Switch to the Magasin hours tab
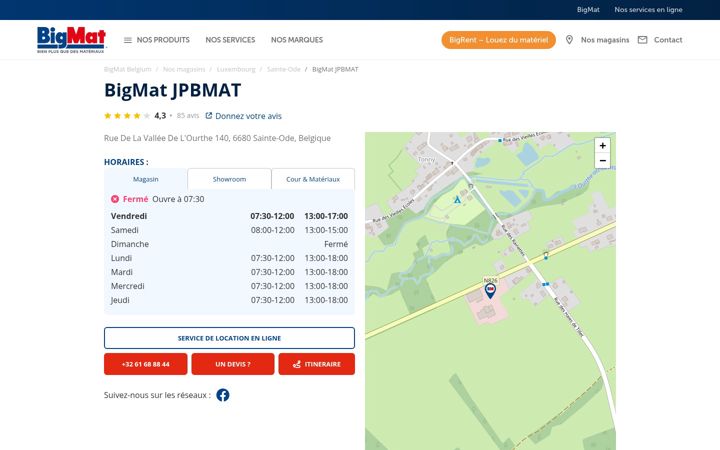Image resolution: width=720 pixels, height=450 pixels. coord(146,179)
